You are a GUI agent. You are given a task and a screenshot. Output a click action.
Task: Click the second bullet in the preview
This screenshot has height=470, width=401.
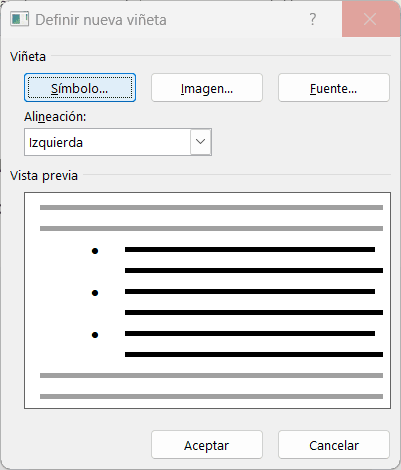[95, 293]
